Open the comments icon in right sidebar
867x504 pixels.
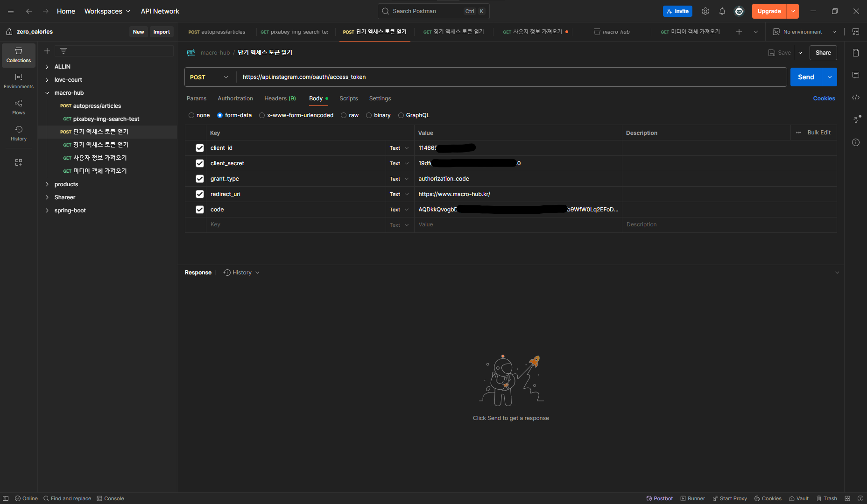pos(856,75)
